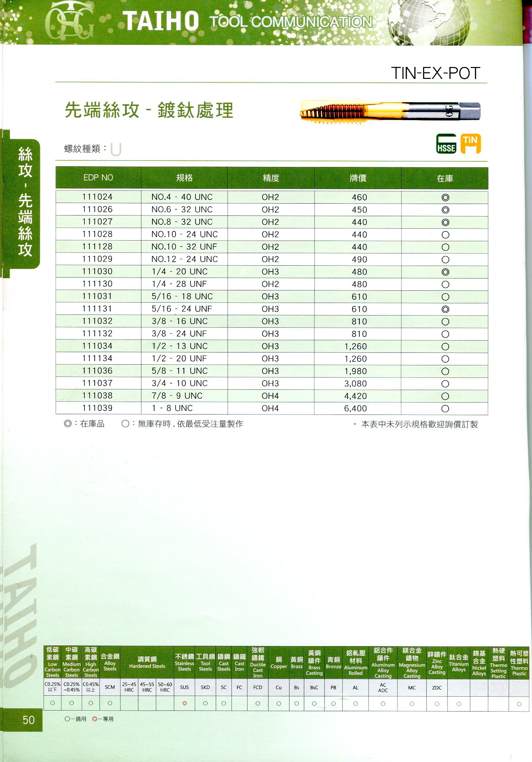Click the 在庫 stock column header
The height and width of the screenshot is (762, 532).
pyautogui.click(x=445, y=179)
